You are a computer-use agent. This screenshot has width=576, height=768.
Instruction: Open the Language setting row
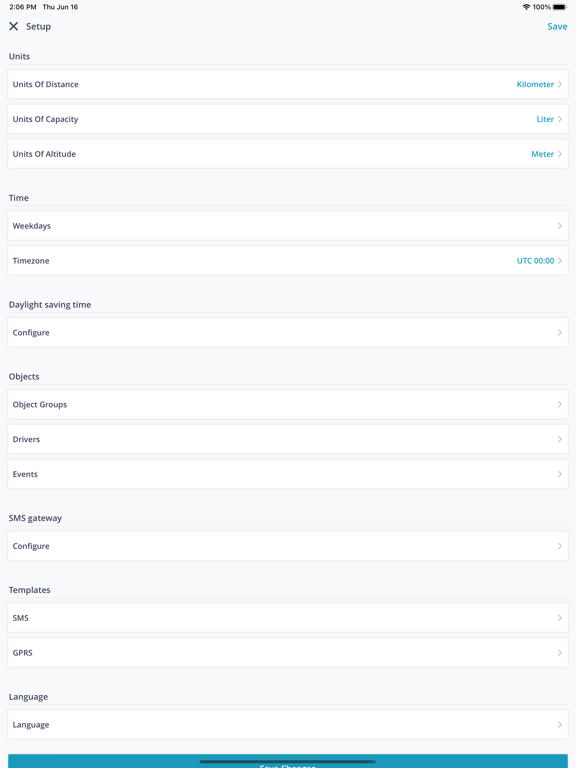coord(288,725)
